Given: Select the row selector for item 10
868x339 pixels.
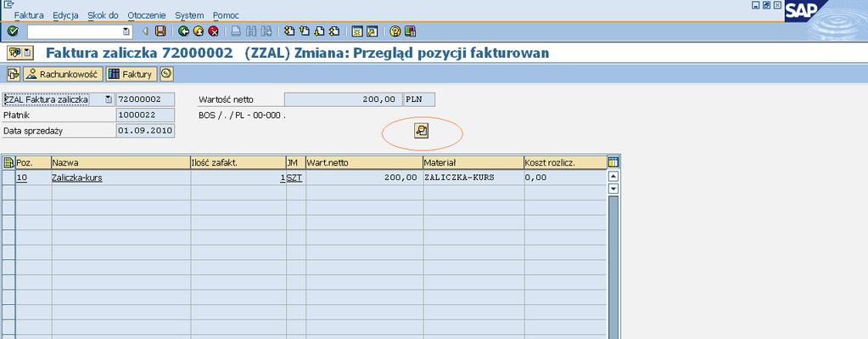Looking at the screenshot, I should click(x=8, y=178).
